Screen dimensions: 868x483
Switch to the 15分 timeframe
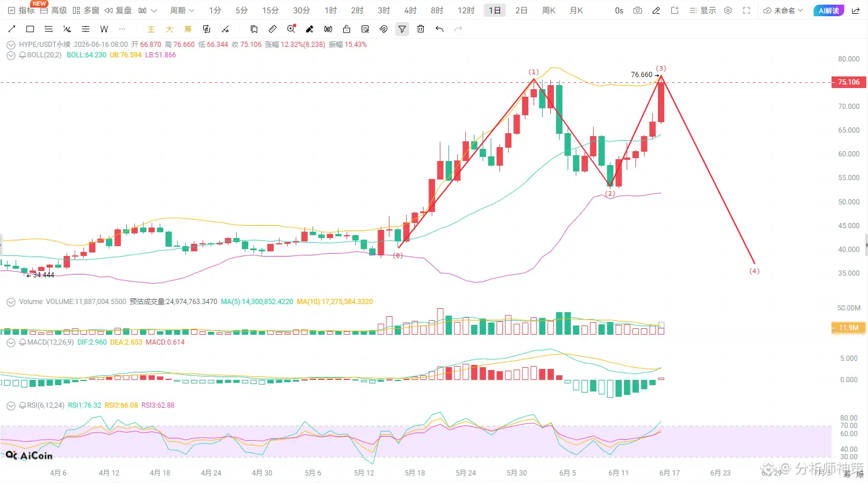(270, 10)
